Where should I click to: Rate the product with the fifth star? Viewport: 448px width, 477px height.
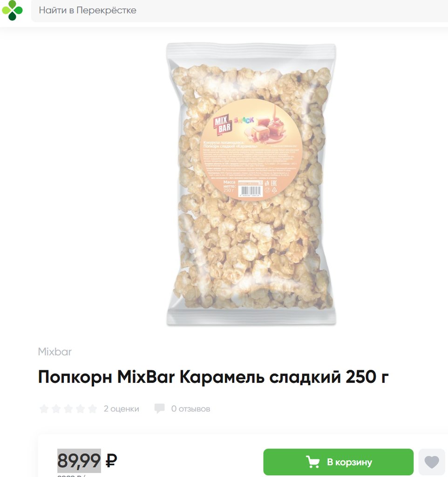pos(93,409)
